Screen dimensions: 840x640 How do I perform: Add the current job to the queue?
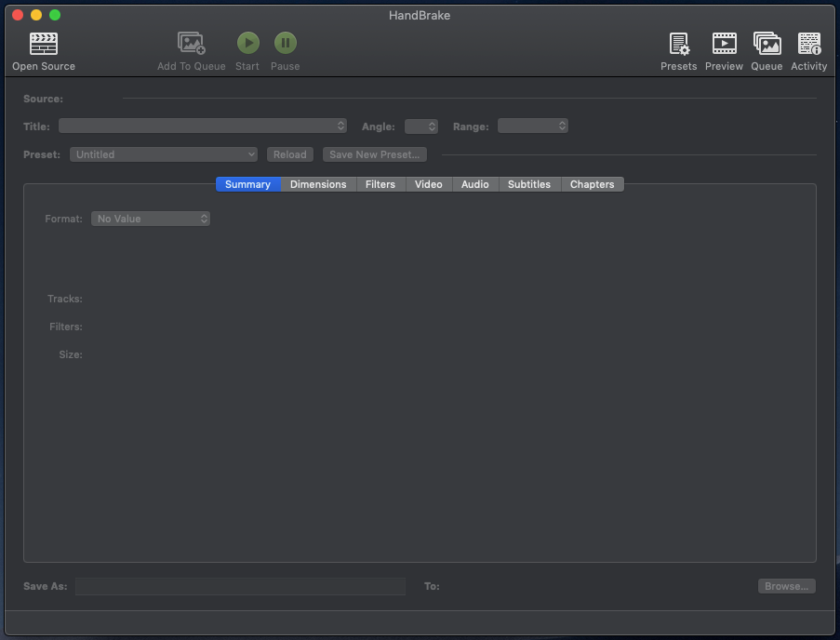191,48
